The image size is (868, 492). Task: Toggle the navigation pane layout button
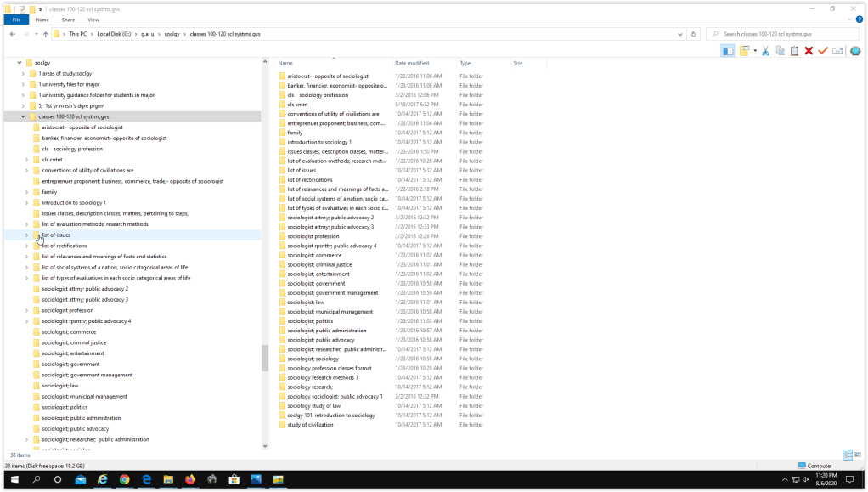(728, 51)
